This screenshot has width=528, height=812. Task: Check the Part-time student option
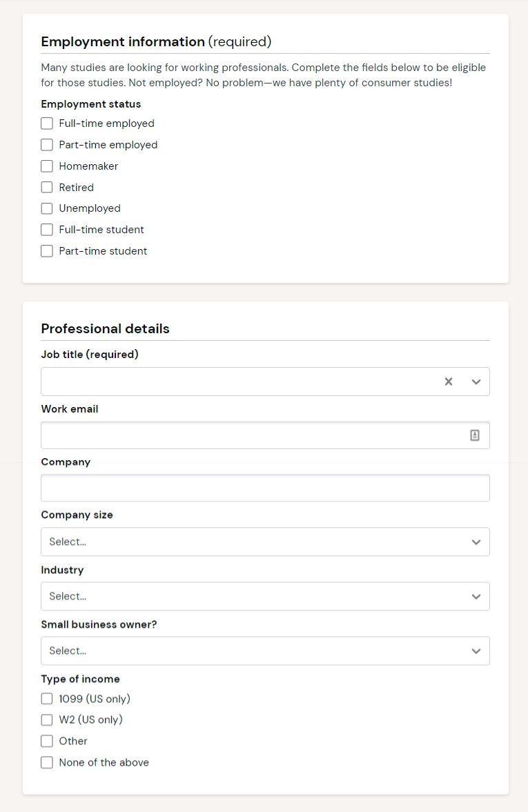47,251
